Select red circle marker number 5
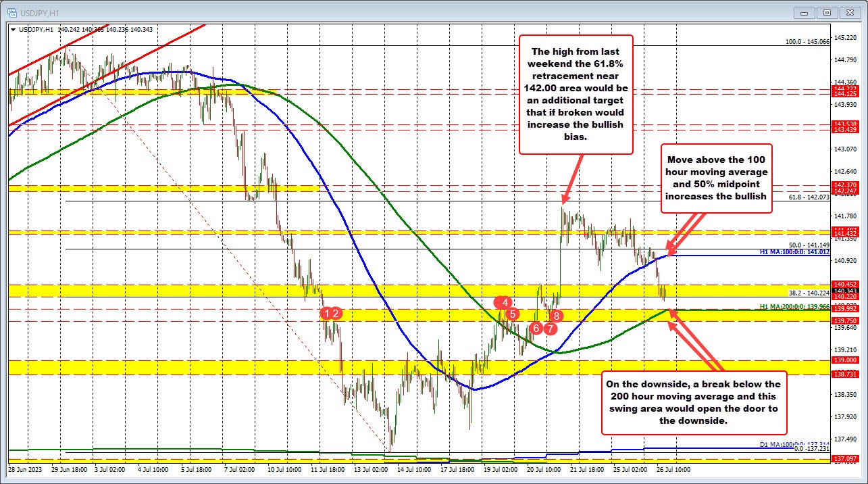This screenshot has height=484, width=868. (x=513, y=314)
